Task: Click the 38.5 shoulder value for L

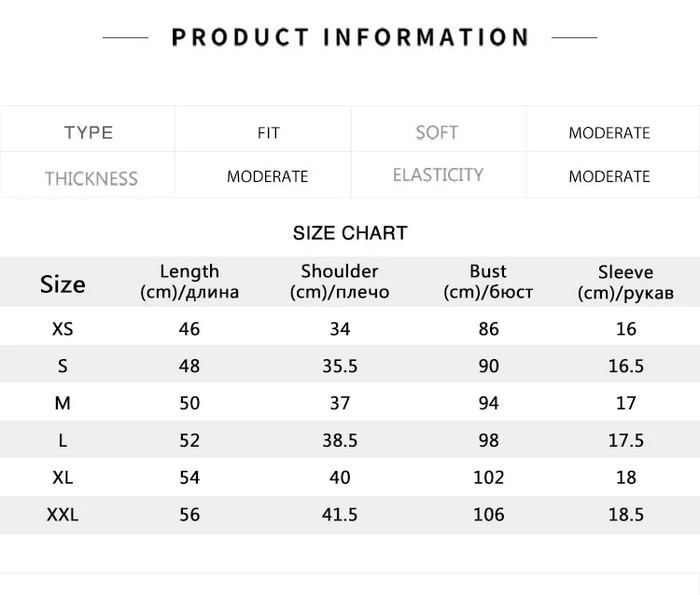Action: tap(340, 440)
